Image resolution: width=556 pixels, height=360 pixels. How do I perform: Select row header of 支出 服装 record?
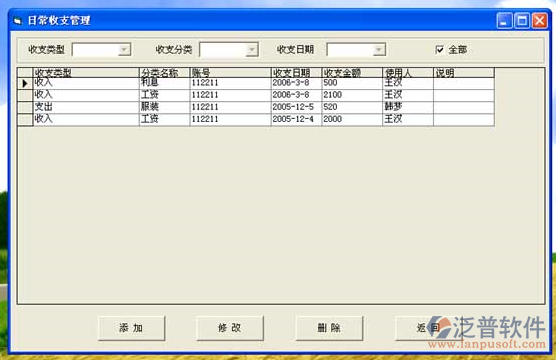25,107
